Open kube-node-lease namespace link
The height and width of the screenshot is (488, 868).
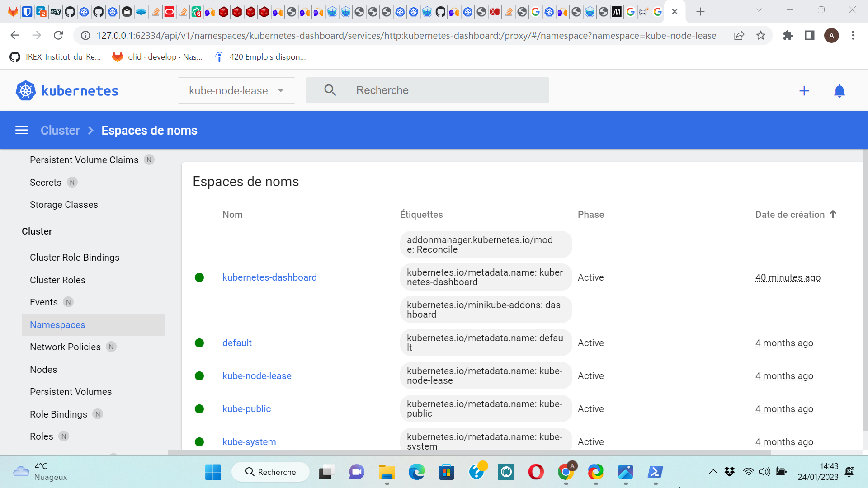click(x=257, y=376)
